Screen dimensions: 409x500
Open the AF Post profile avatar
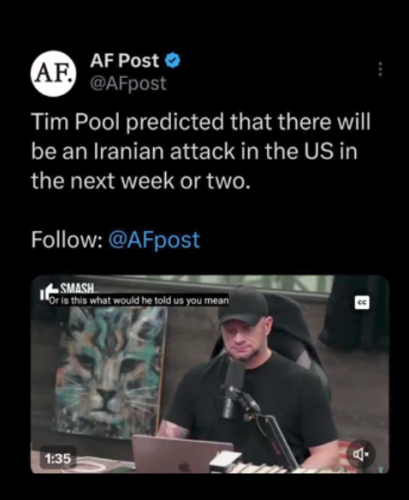coord(54,74)
